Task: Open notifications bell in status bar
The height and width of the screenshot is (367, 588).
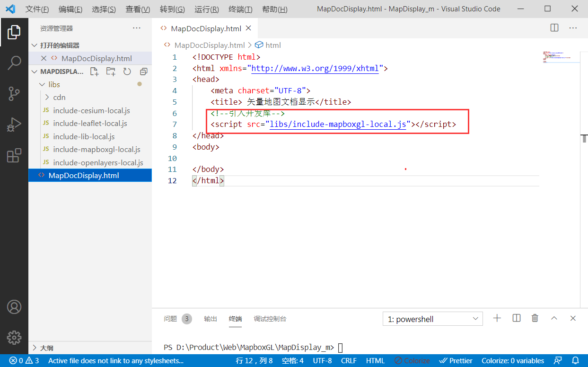Action: (x=575, y=361)
